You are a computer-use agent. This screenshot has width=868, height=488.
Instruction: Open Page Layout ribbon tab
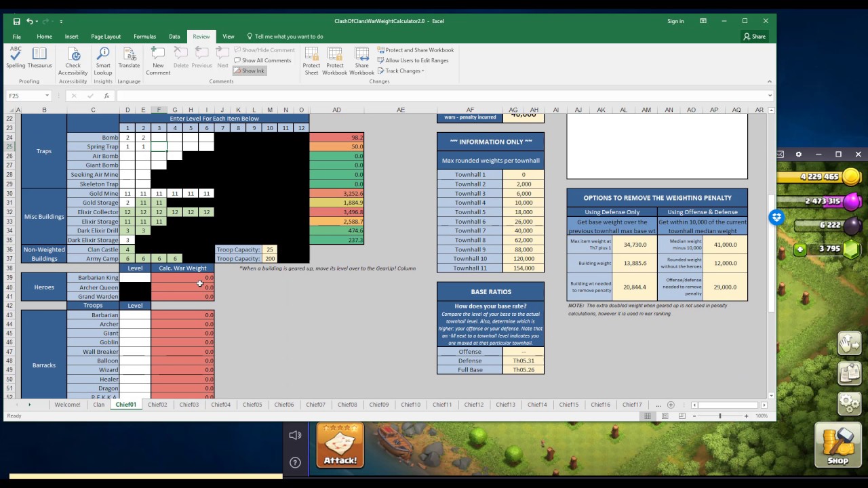(106, 37)
